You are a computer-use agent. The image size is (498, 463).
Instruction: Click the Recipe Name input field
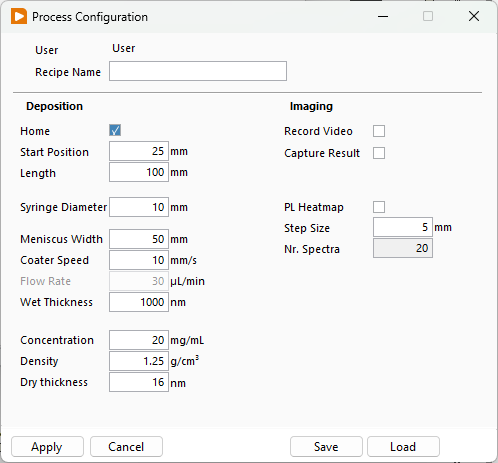[198, 71]
